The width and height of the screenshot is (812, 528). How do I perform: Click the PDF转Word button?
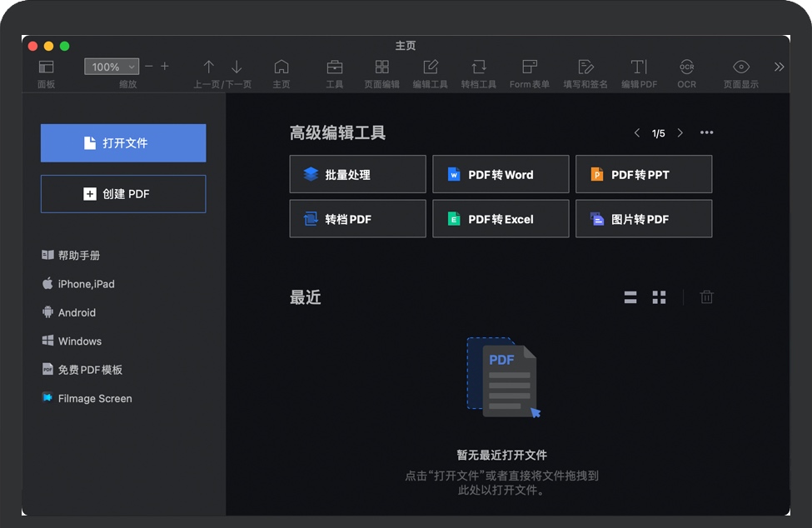501,174
